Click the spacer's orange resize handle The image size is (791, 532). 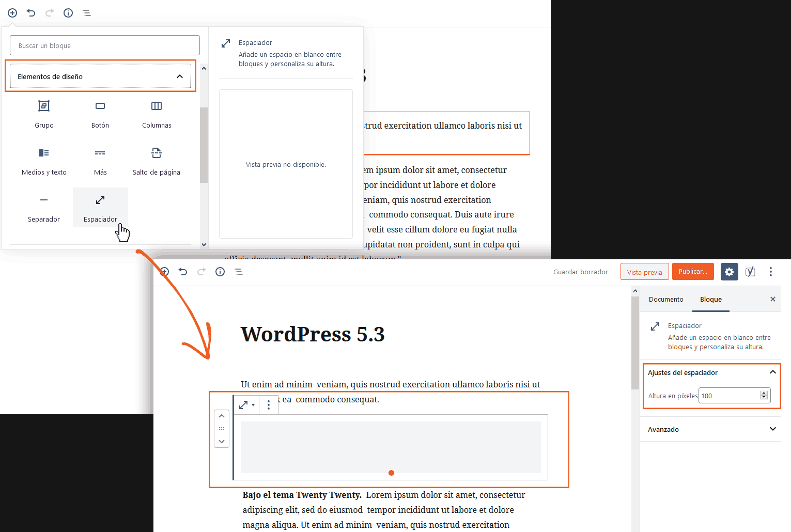tap(391, 473)
